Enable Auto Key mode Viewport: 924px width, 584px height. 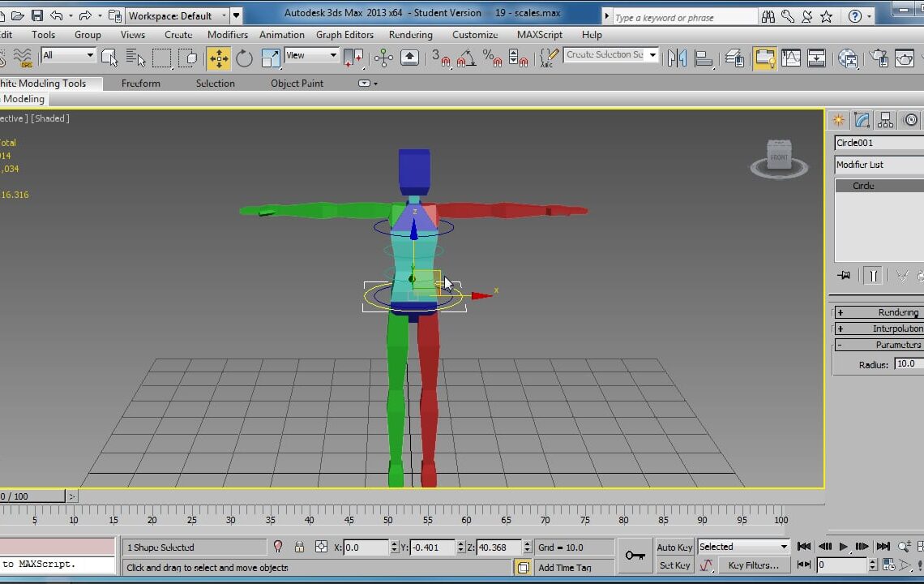674,547
